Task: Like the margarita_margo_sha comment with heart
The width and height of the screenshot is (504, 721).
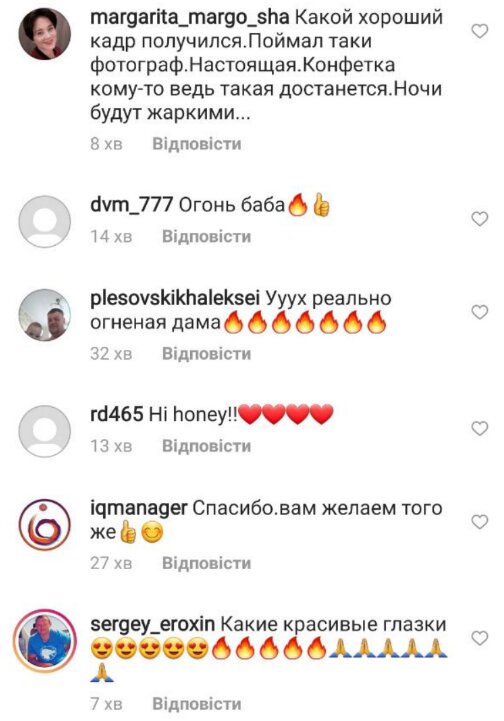Action: pos(480,31)
